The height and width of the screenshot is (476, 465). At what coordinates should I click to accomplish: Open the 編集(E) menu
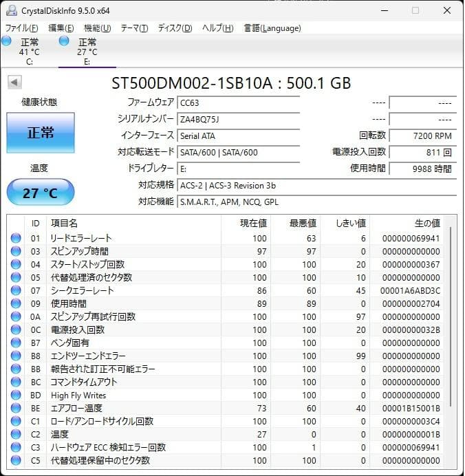coord(61,28)
